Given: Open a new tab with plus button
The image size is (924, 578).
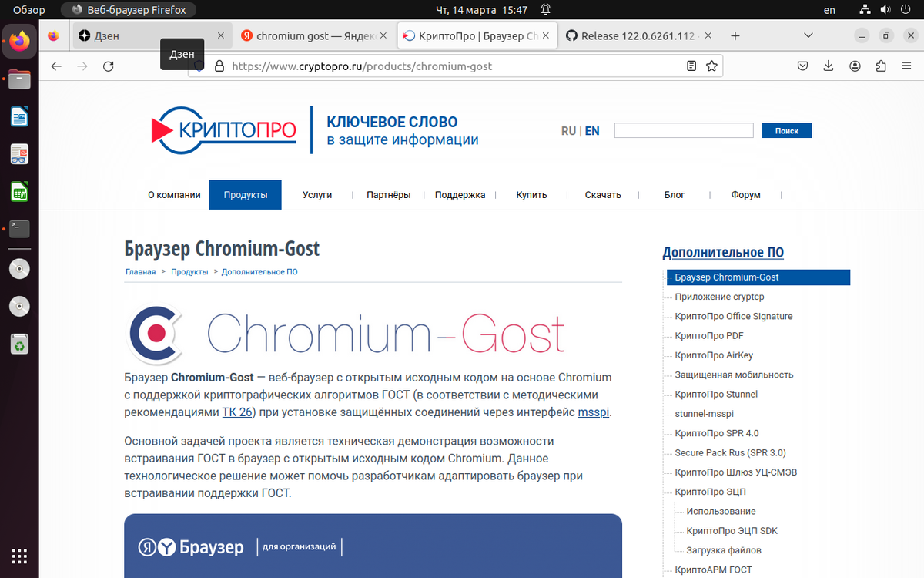Looking at the screenshot, I should (735, 35).
